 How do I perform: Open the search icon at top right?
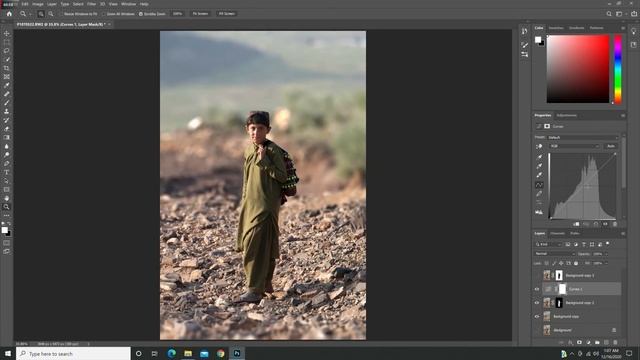pyautogui.click(x=609, y=14)
